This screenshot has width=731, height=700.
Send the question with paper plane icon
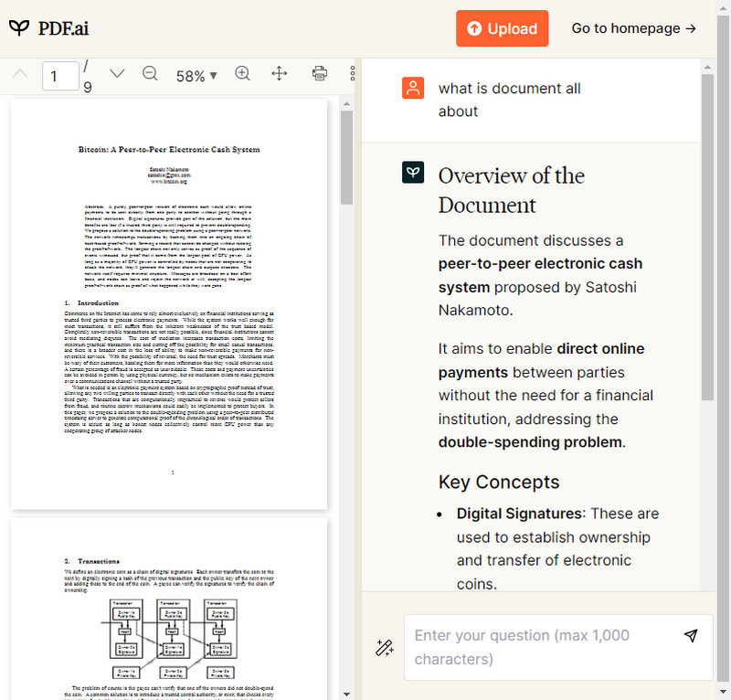tap(691, 635)
